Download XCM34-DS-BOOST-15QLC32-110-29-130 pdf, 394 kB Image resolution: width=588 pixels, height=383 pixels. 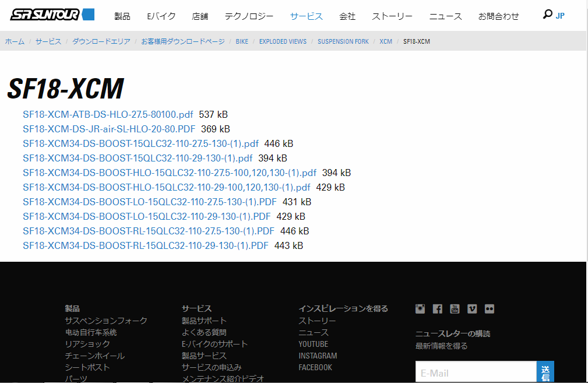[x=138, y=159]
